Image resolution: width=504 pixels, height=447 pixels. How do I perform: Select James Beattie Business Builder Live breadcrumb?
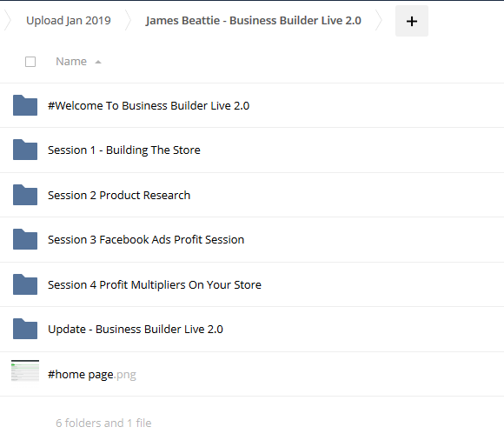point(253,21)
